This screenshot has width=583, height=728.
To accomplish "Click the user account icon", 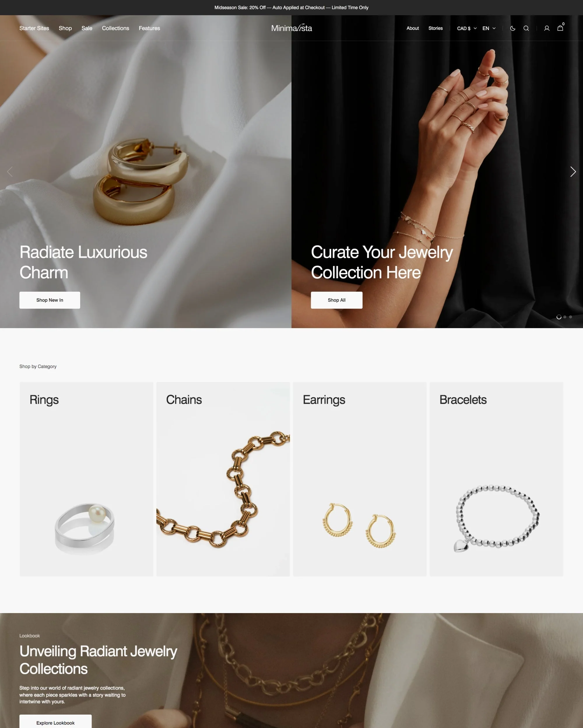I will (546, 28).
